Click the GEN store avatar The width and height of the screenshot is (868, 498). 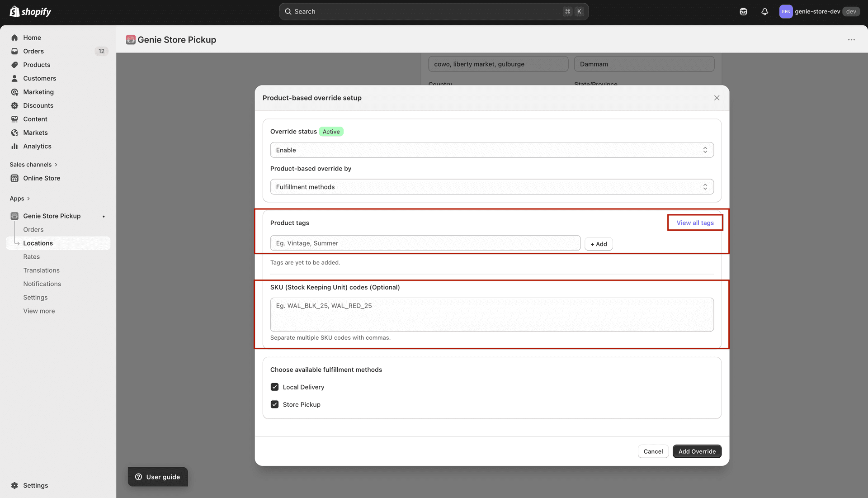point(786,12)
